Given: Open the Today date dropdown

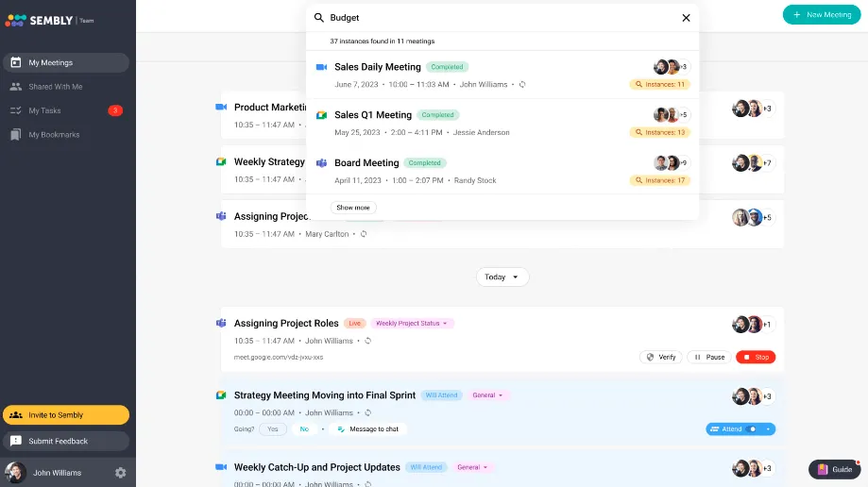Looking at the screenshot, I should tap(502, 277).
